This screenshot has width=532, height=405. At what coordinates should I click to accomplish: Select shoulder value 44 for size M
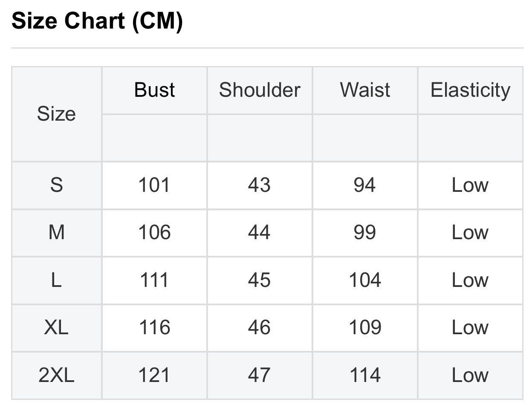pyautogui.click(x=260, y=233)
